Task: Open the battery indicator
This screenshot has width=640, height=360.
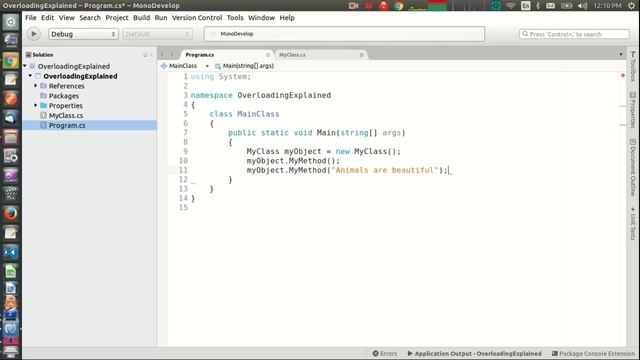Action: coord(567,5)
